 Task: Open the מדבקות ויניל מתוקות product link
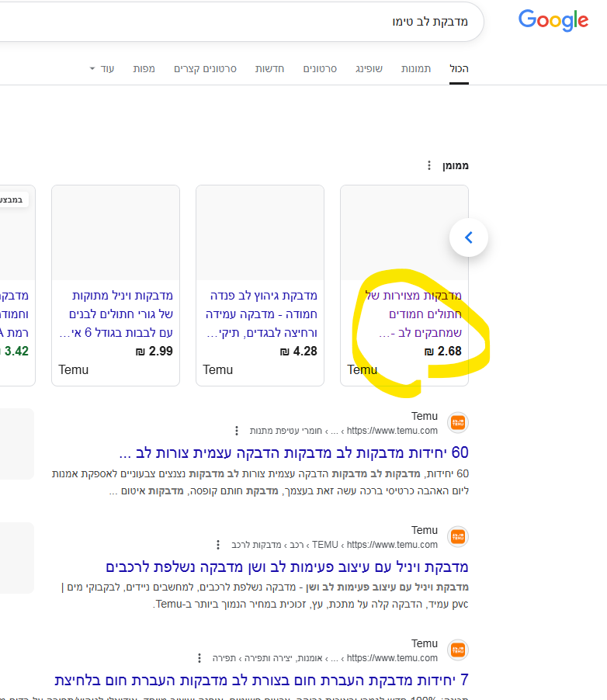pyautogui.click(x=116, y=314)
